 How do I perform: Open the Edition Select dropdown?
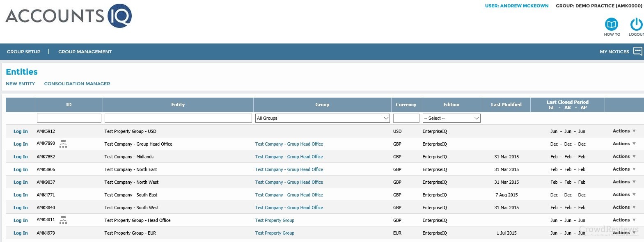click(451, 118)
